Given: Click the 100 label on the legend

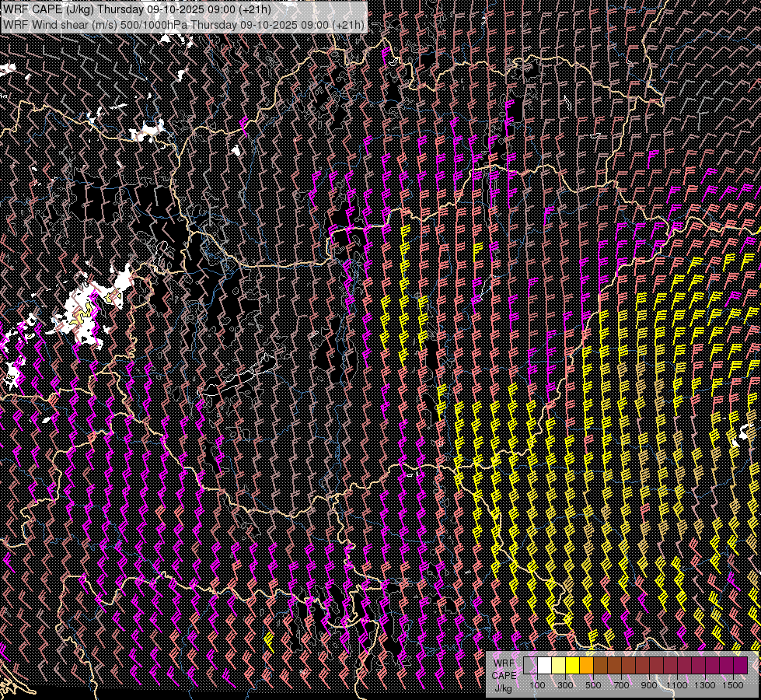Looking at the screenshot, I should (x=537, y=685).
